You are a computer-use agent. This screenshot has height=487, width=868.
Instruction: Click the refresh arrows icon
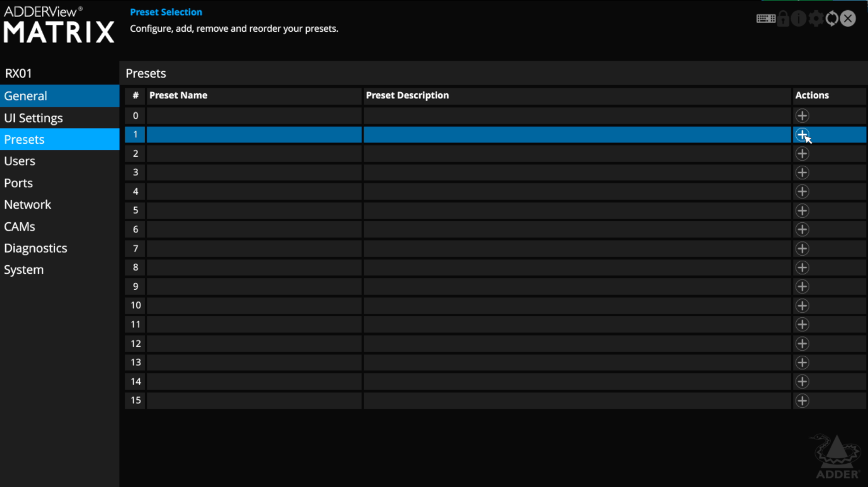coord(832,19)
